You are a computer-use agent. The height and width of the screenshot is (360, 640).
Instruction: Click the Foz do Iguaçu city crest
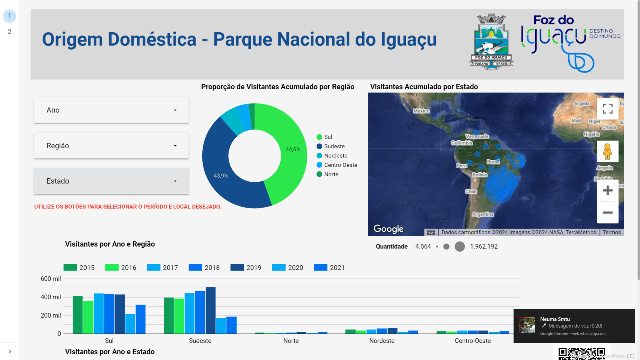[491, 42]
